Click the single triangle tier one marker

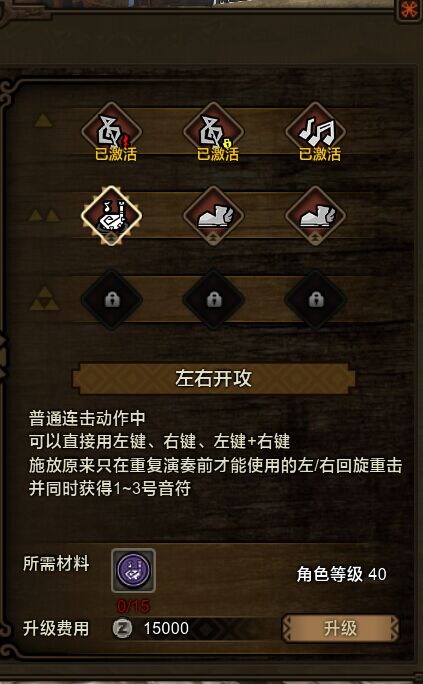[43, 120]
